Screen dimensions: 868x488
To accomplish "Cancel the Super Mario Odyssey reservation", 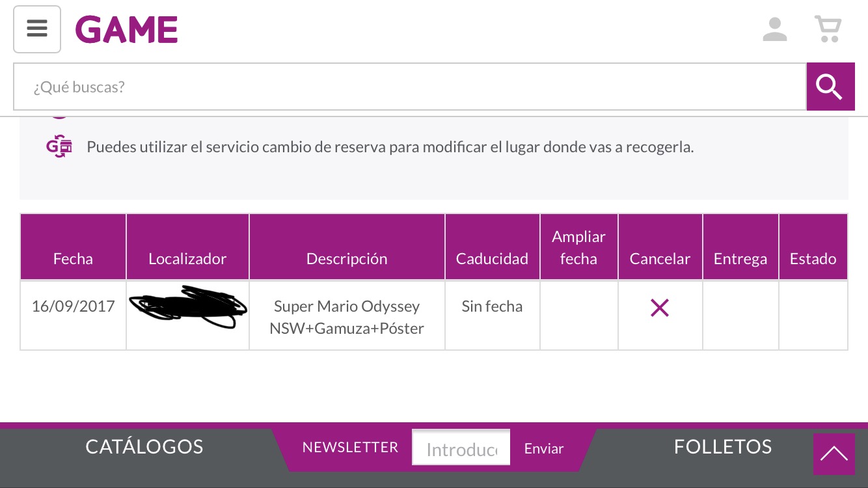I will [660, 308].
